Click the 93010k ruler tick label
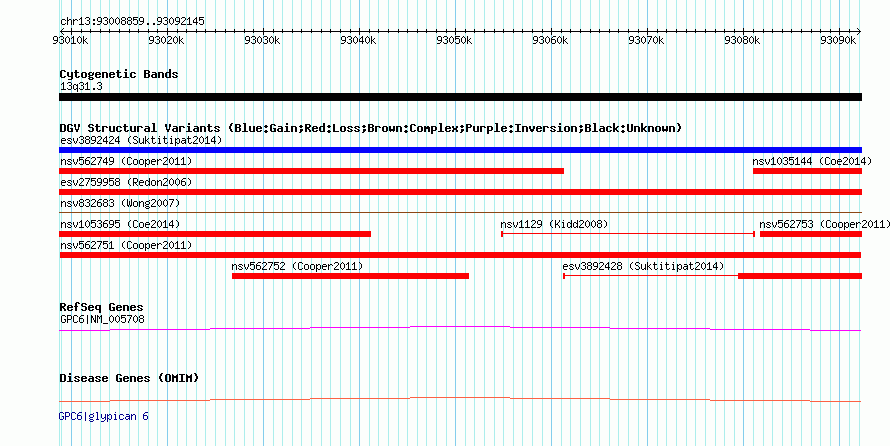Viewport: 890px width, 446px height. click(70, 41)
